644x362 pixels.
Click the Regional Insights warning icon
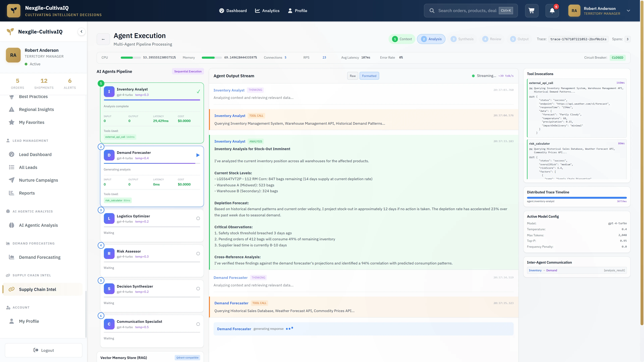coord(12,109)
